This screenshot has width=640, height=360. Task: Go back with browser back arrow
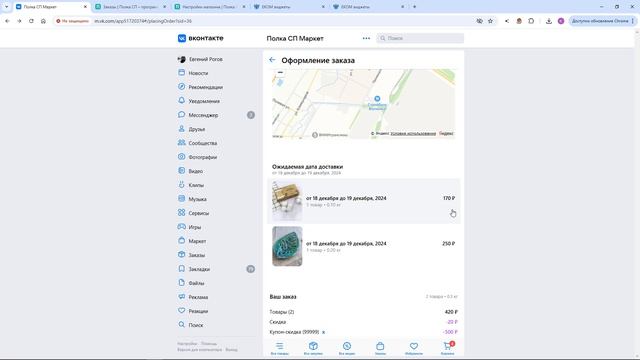click(7, 21)
